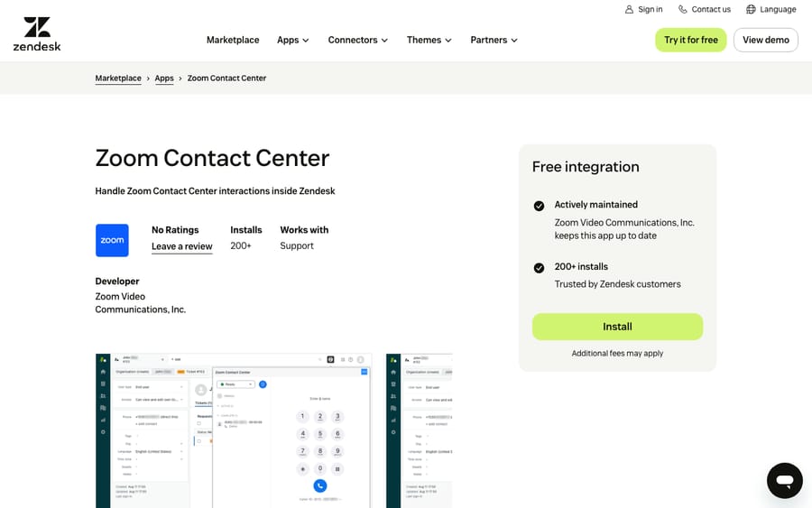Expand the Partners dropdown menu

(494, 40)
